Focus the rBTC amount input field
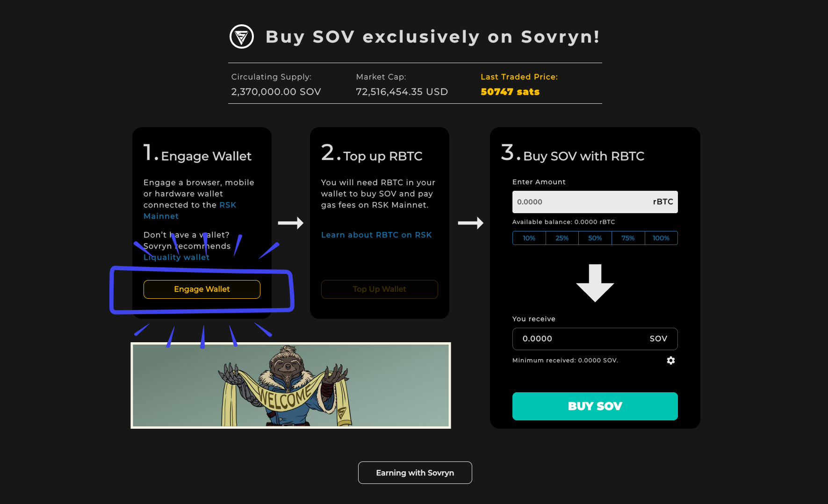Image resolution: width=828 pixels, height=504 pixels. [x=595, y=202]
